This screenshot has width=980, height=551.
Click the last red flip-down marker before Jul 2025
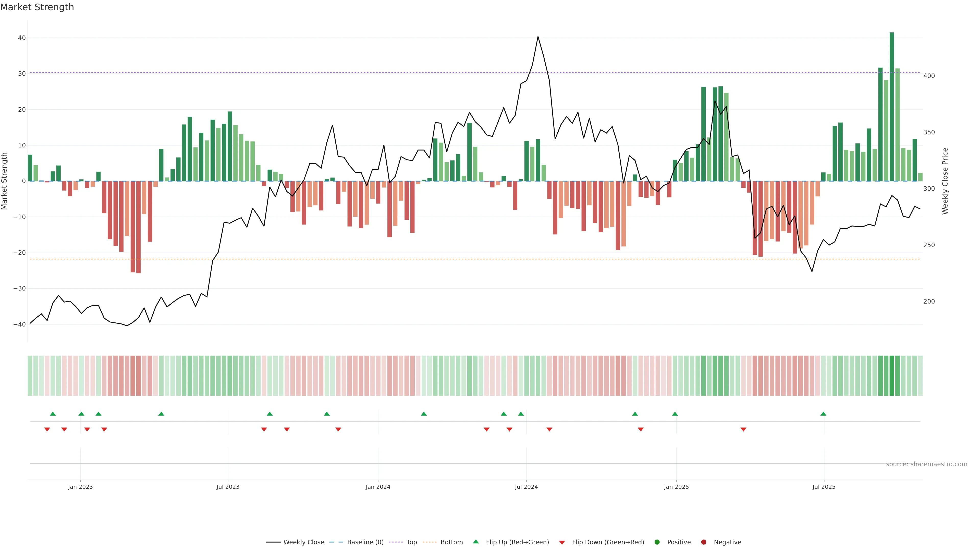(x=743, y=429)
